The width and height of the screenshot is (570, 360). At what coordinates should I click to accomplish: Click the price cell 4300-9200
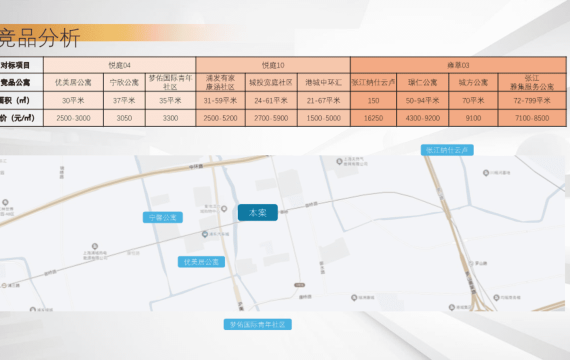(422, 118)
